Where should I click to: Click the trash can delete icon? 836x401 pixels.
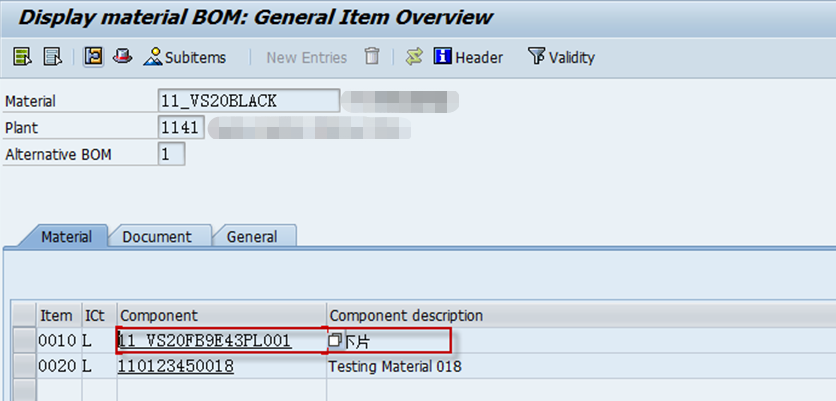click(372, 57)
